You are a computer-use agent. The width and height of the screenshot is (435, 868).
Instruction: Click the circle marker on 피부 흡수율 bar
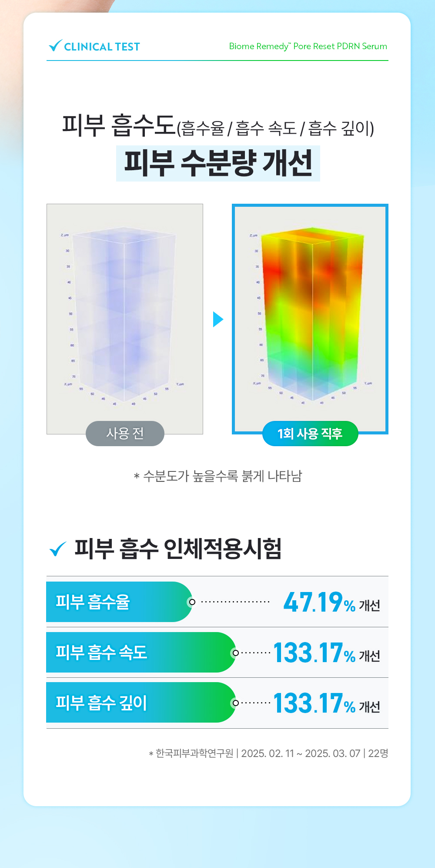192,602
